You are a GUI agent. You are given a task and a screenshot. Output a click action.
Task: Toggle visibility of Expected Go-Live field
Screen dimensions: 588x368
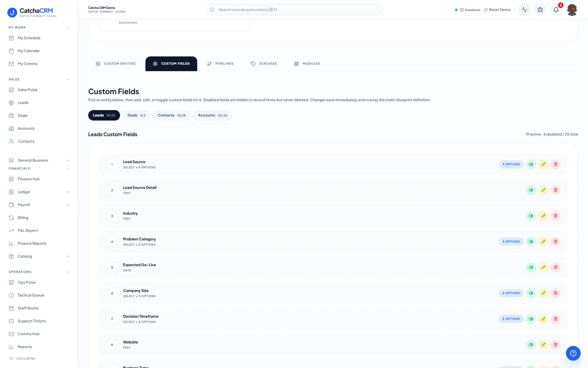coord(531,267)
